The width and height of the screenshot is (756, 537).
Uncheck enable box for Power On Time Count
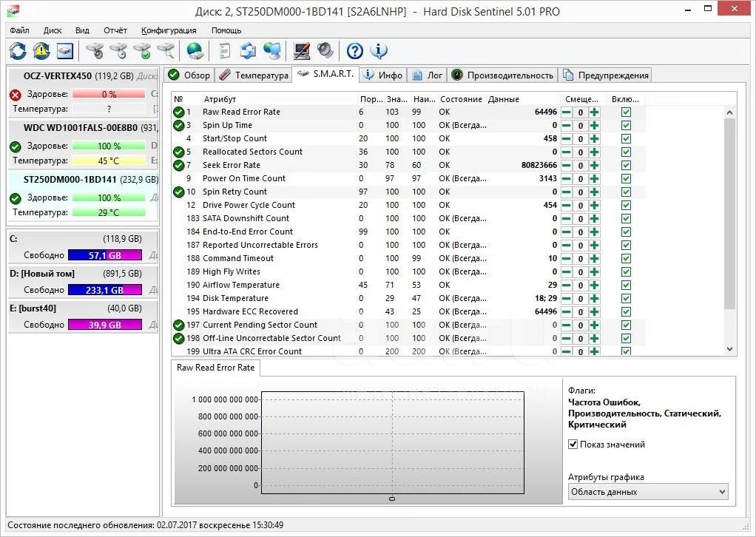tap(626, 179)
